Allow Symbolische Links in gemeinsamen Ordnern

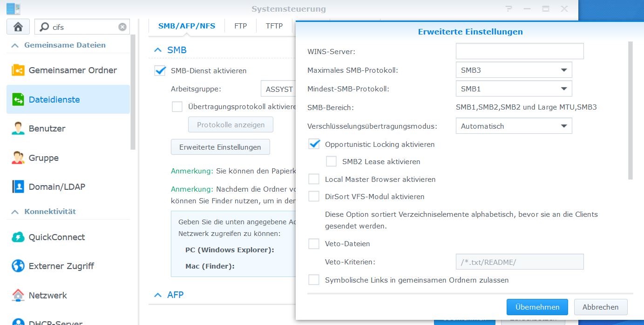click(x=314, y=280)
